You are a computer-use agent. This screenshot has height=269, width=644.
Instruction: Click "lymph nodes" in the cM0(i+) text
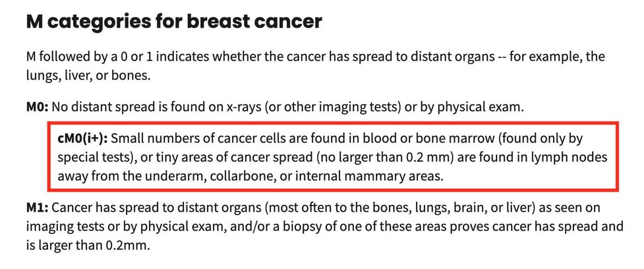pos(575,158)
